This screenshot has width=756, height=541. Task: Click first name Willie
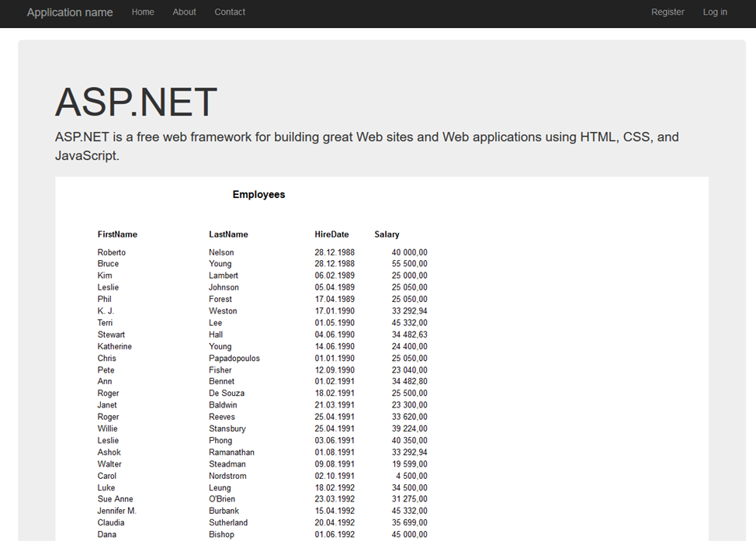[x=107, y=428]
